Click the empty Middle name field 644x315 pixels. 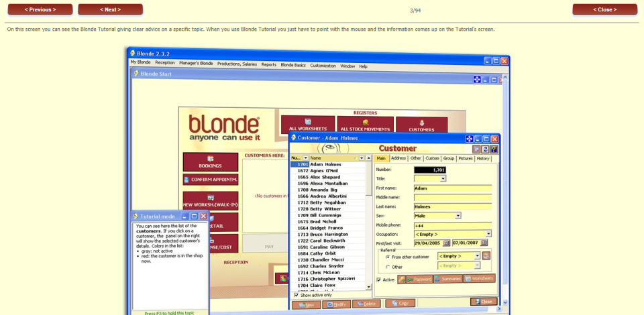point(453,197)
